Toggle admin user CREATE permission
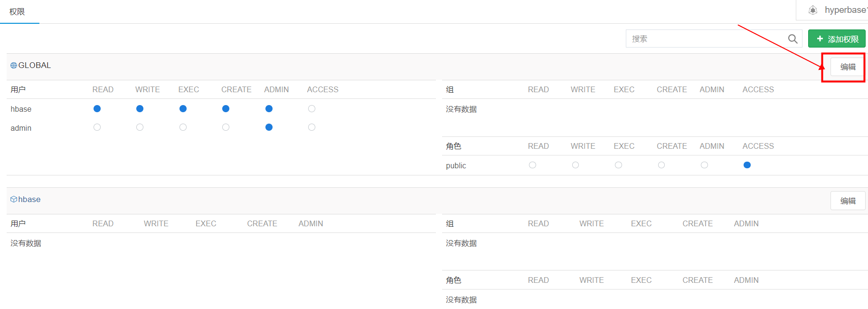This screenshot has height=309, width=868. click(226, 127)
